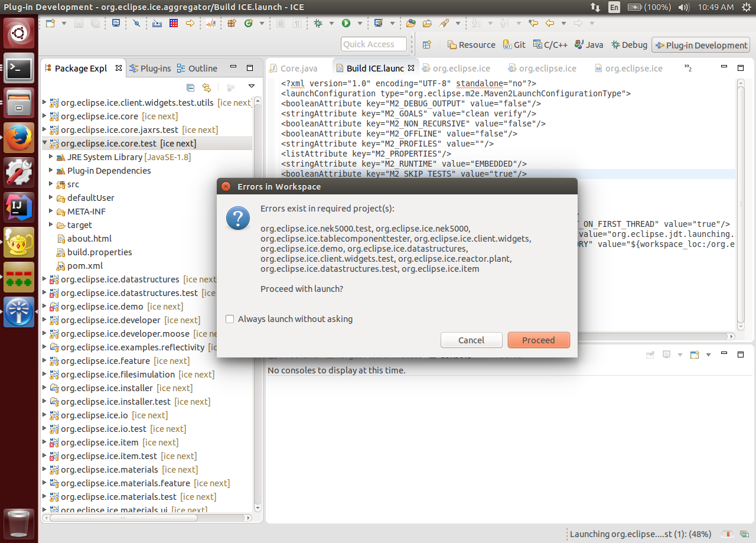Open the Debug dropdown arrow
The height and width of the screenshot is (543, 756).
coord(331,24)
